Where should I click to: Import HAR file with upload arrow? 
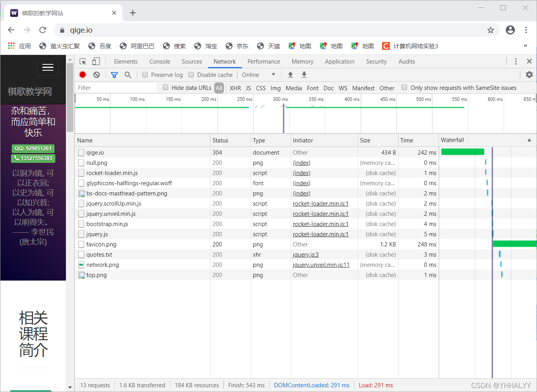(290, 75)
